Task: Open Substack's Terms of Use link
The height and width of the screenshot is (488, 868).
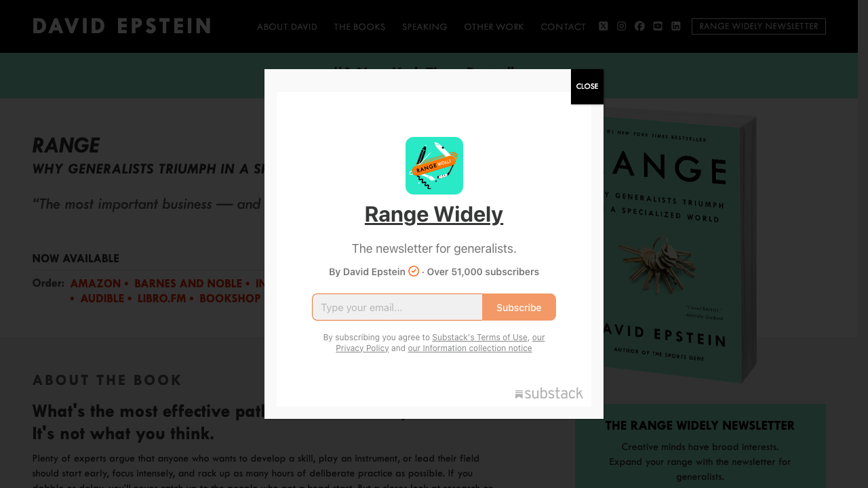Action: (x=479, y=337)
